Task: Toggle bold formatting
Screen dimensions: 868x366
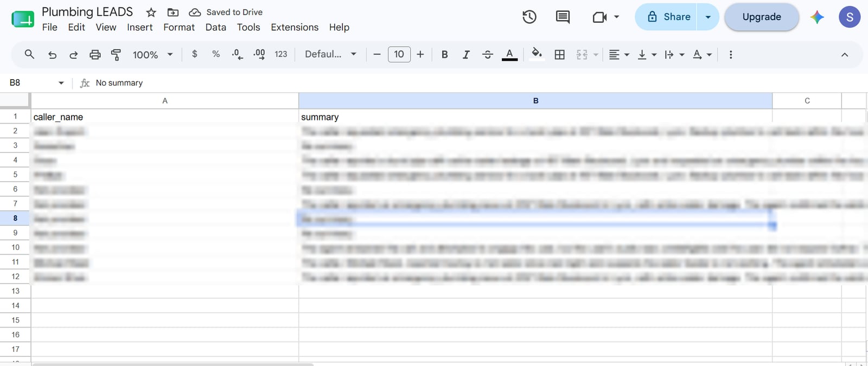Action: point(445,54)
